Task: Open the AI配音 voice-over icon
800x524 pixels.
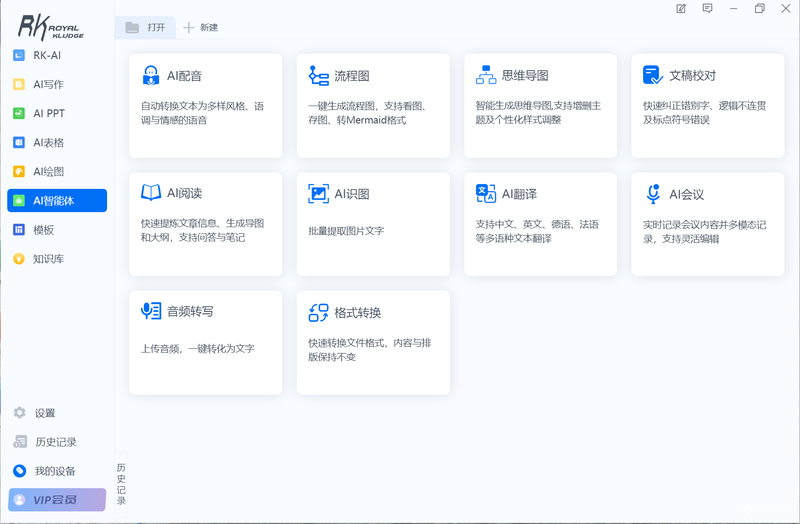Action: (151, 76)
